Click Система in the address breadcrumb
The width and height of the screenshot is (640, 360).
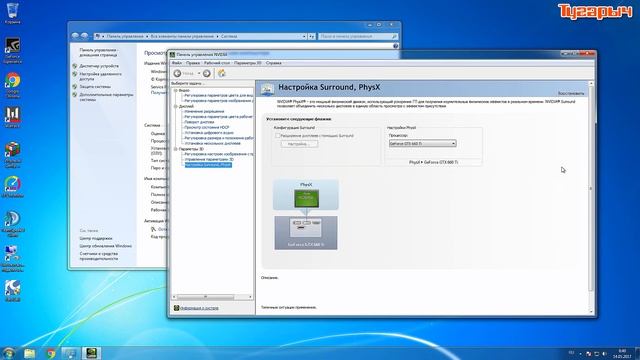pos(229,36)
